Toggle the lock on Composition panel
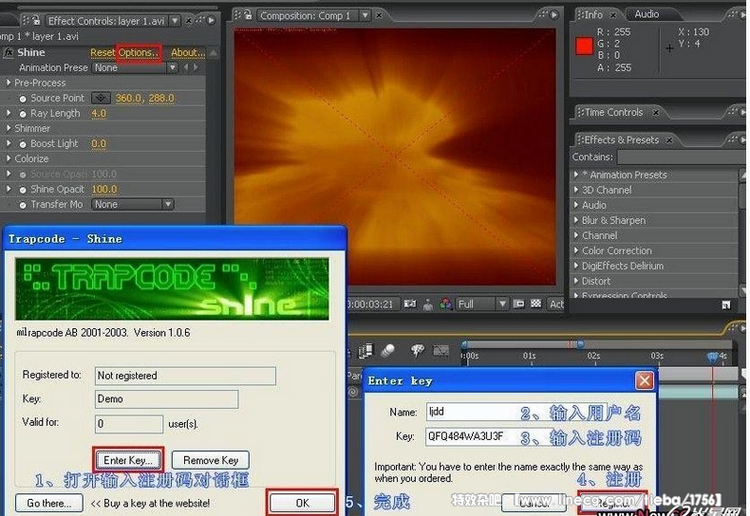 248,15
